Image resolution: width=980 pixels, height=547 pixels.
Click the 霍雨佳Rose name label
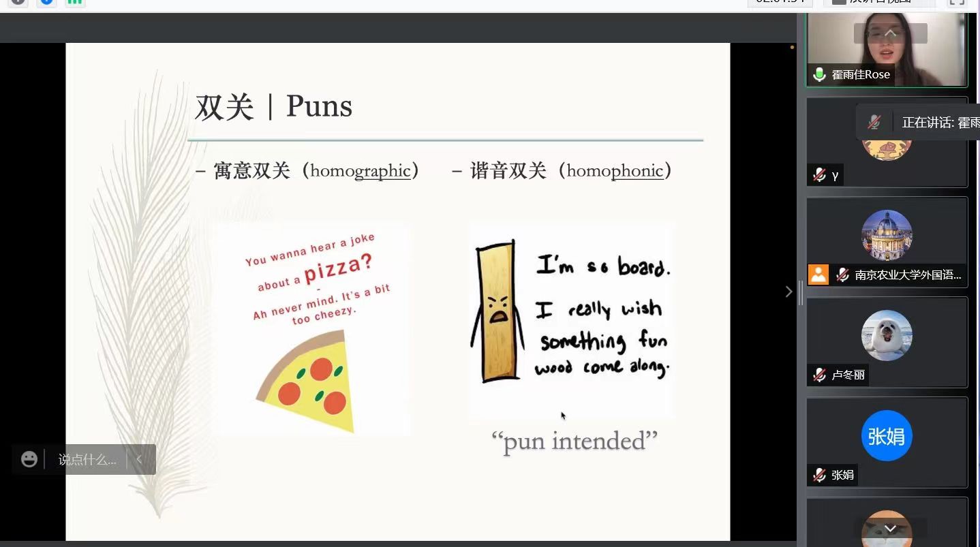coord(861,74)
